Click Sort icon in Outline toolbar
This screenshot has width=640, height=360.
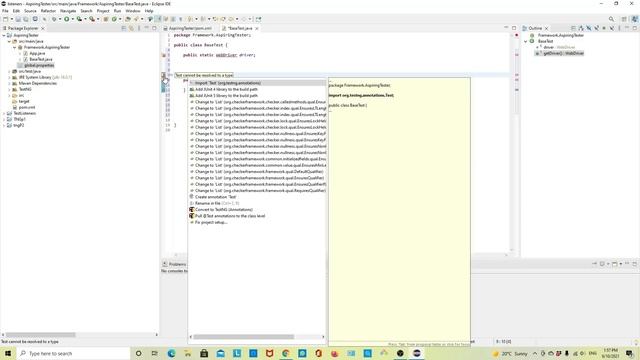(581, 28)
